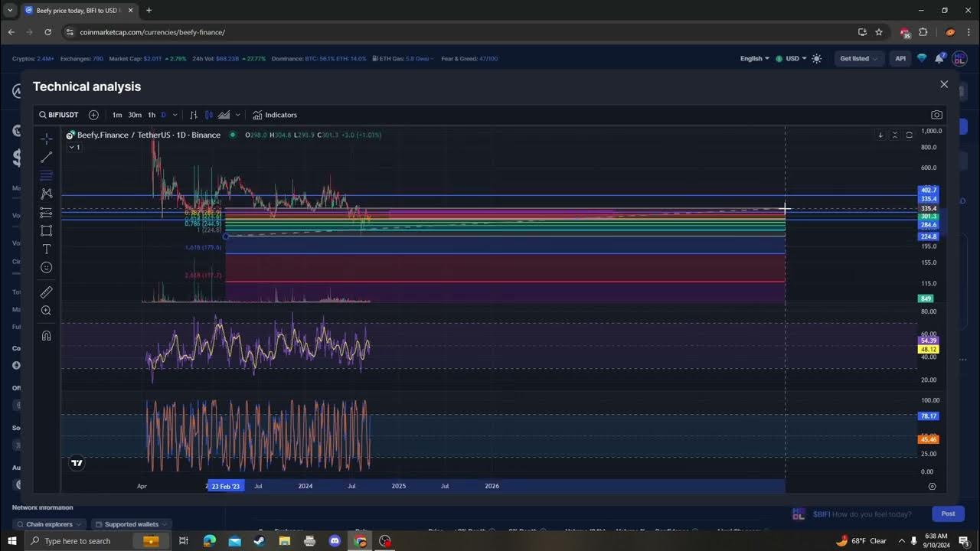The width and height of the screenshot is (980, 551).
Task: Select the pattern drawing tool
Action: tap(46, 194)
